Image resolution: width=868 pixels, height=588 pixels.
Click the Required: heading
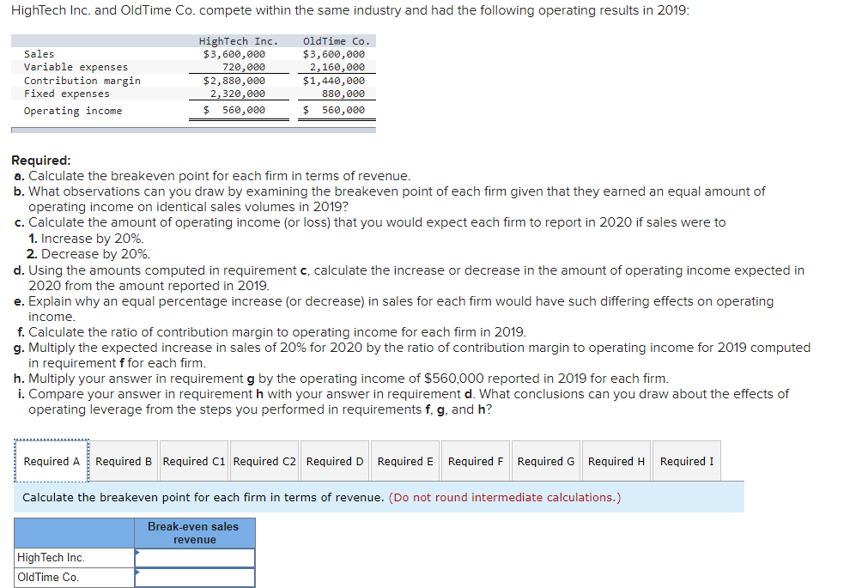pos(41,161)
